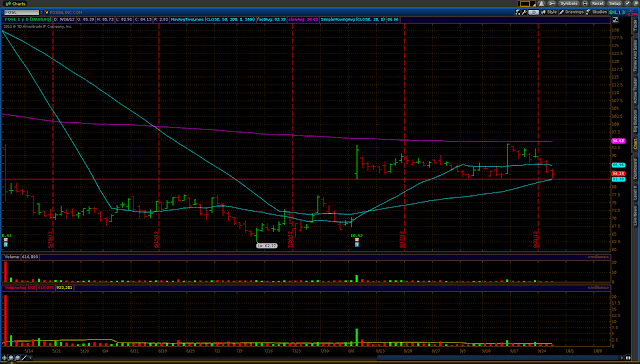Click the zoom in magnifier icon below chart

[x=11, y=358]
